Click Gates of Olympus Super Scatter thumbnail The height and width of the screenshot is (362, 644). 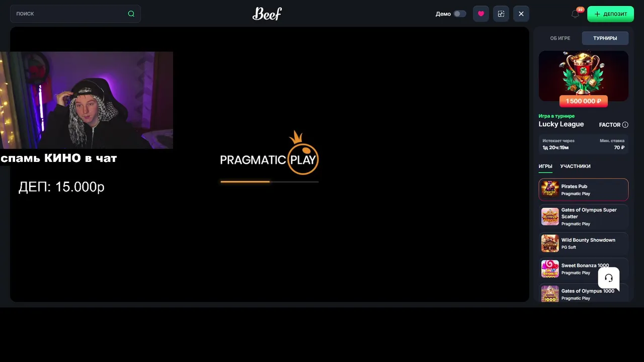click(550, 217)
